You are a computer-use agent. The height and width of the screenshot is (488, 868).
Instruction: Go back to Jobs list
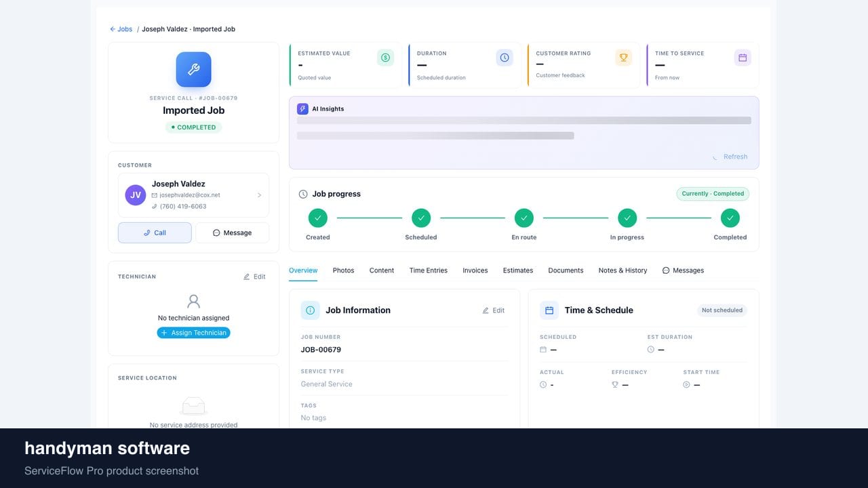(121, 29)
